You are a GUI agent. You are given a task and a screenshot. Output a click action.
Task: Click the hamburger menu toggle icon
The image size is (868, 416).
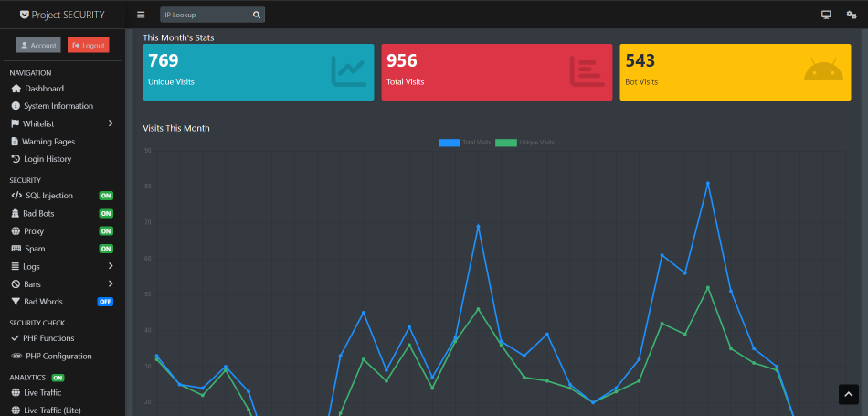pos(141,15)
